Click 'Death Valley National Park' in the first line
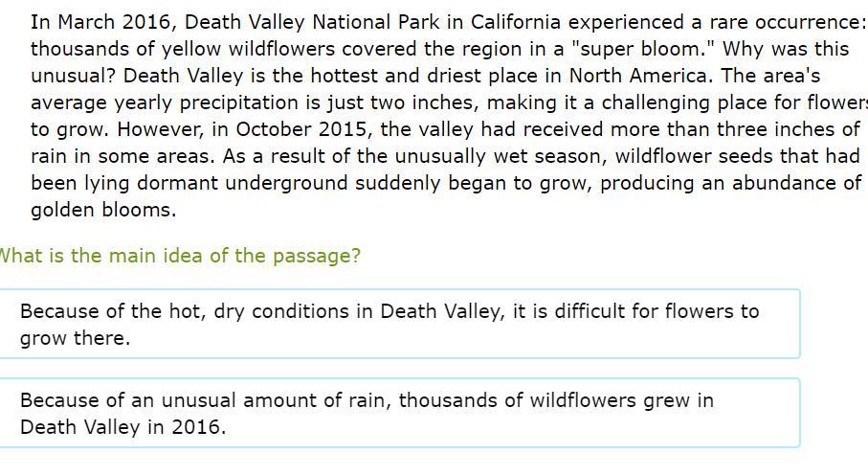 coord(312,22)
